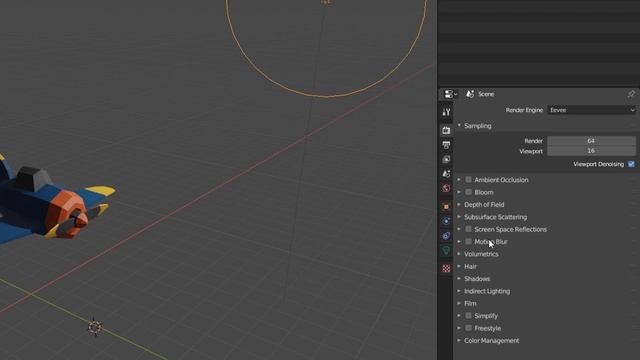Click the 'Viewport Denoising' label text
Viewport: 640px width, 360px height.
coord(598,164)
